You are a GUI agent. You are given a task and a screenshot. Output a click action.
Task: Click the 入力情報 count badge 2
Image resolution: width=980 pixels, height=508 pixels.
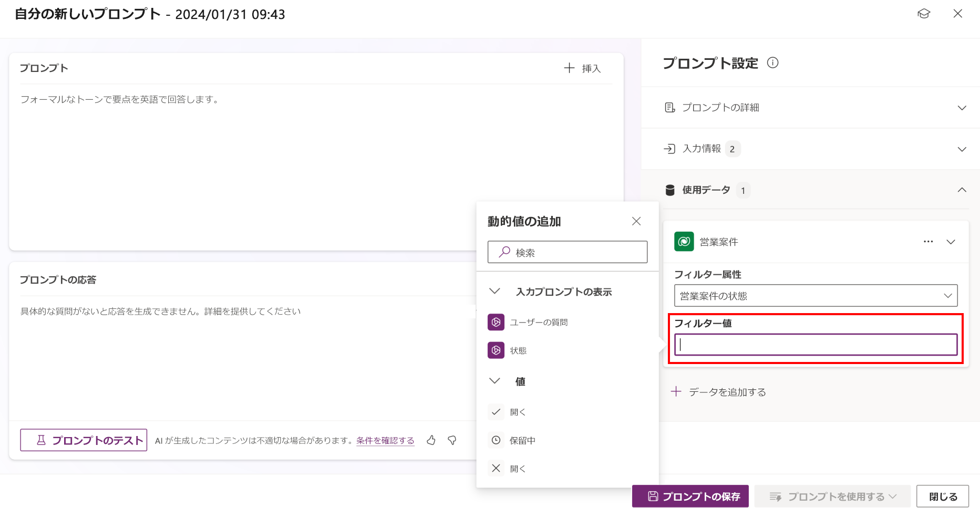point(733,149)
